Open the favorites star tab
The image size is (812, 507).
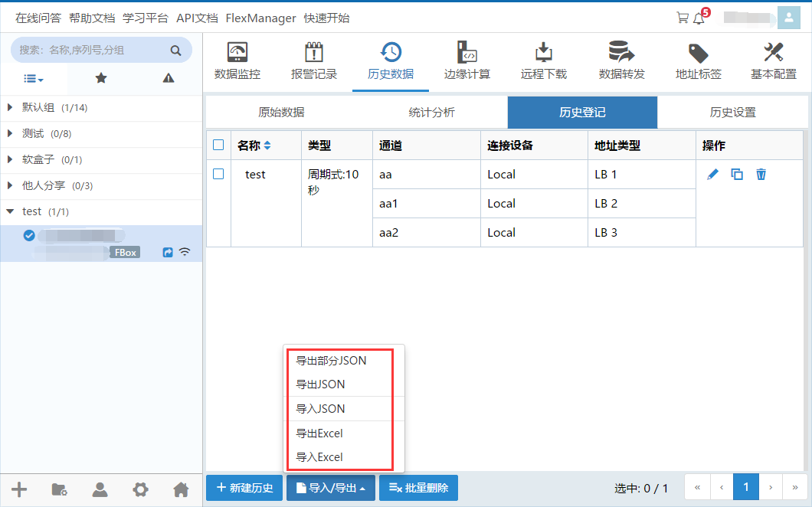pos(101,78)
